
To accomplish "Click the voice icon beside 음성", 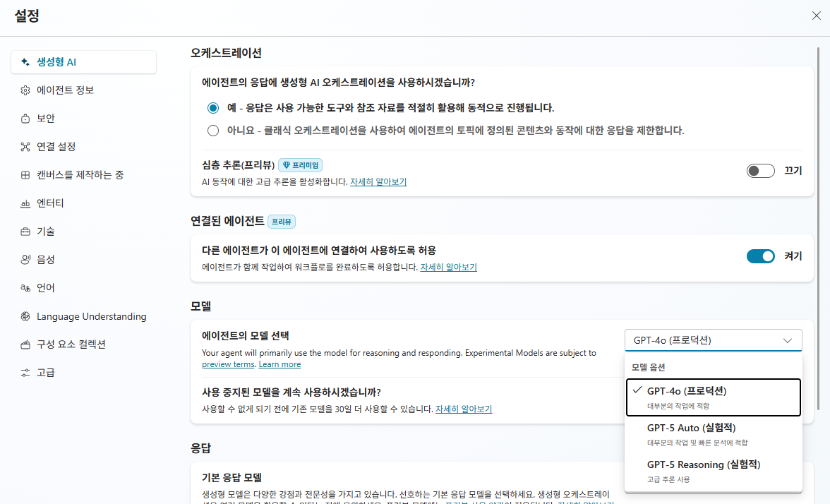I will click(25, 260).
